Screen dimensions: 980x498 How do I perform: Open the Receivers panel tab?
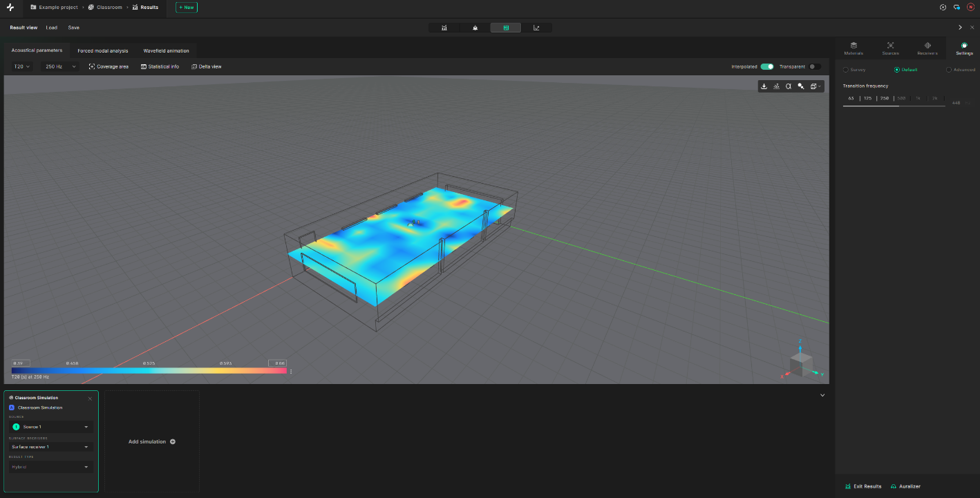point(927,48)
